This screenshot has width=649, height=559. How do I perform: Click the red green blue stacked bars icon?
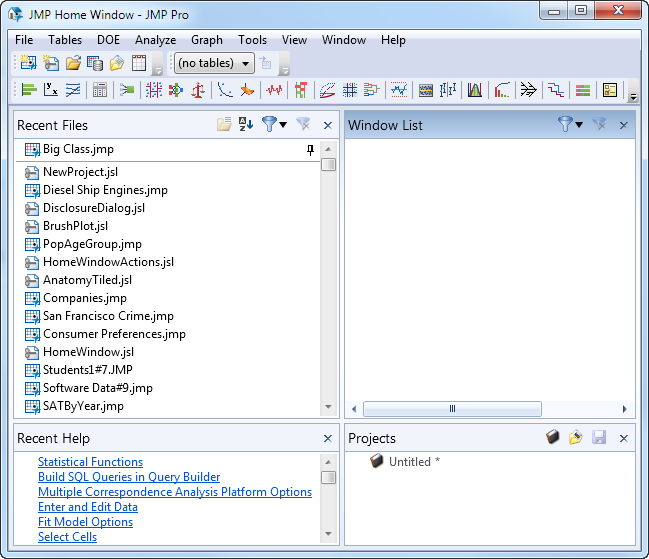(x=583, y=89)
